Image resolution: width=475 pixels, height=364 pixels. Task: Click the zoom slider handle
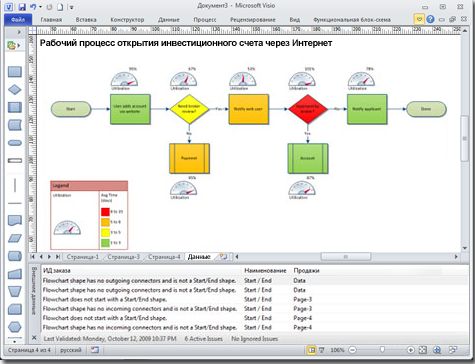click(383, 350)
